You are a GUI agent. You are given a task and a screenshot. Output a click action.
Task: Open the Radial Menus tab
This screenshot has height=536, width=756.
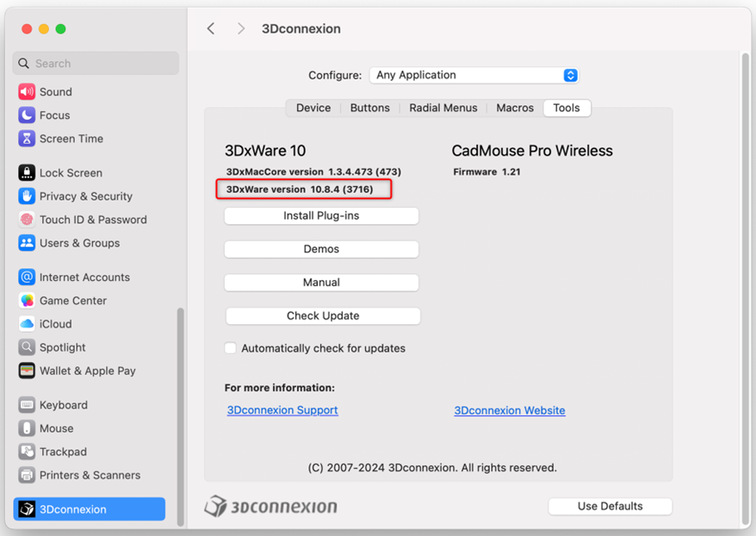tap(443, 108)
